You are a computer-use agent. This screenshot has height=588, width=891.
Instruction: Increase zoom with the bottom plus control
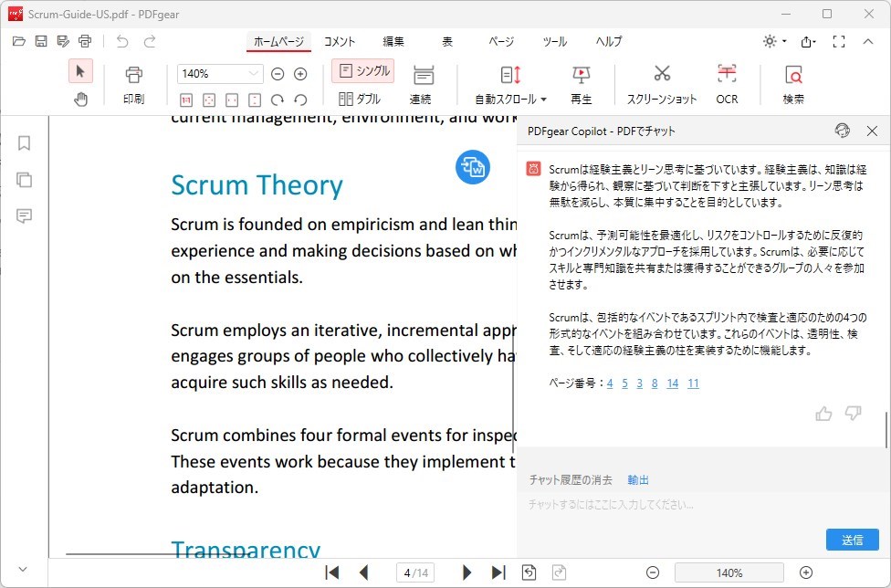[806, 572]
